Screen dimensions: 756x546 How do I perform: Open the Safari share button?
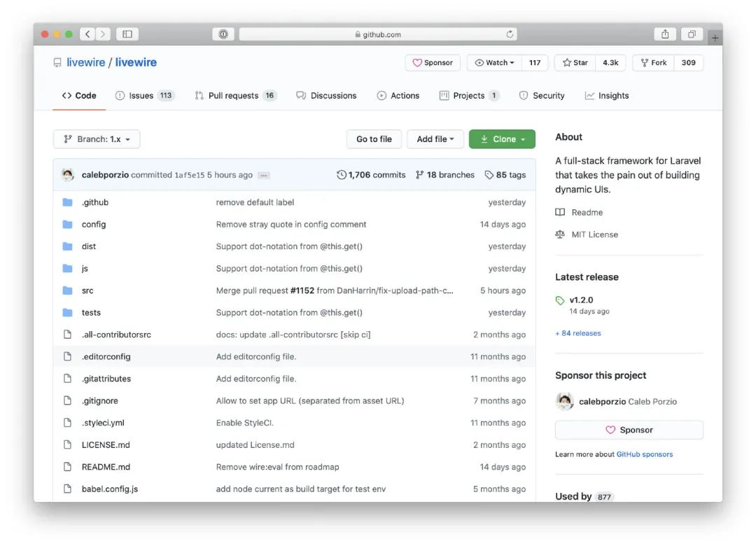(666, 34)
